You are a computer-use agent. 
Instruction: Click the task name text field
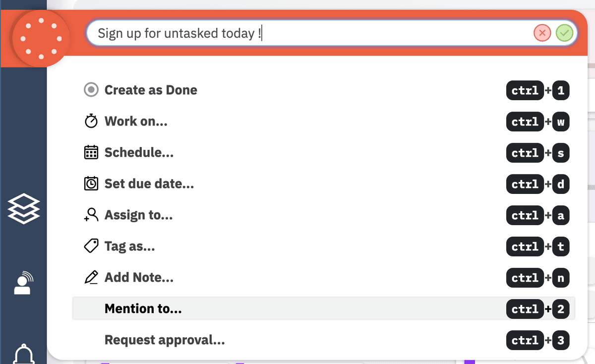(307, 33)
